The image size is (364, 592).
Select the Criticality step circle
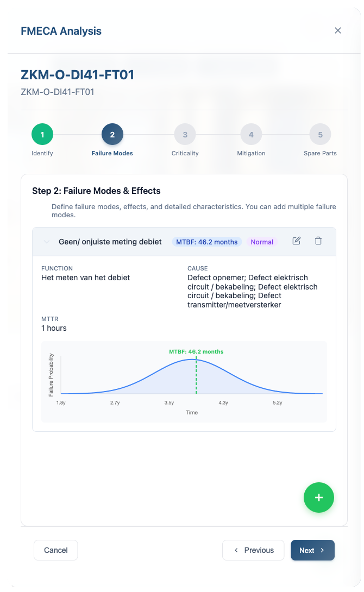click(x=185, y=134)
